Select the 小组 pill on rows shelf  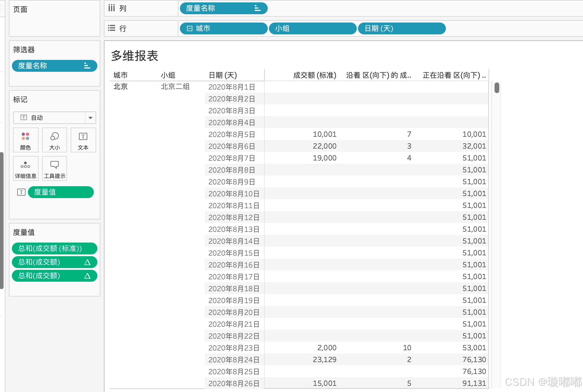[x=312, y=28]
